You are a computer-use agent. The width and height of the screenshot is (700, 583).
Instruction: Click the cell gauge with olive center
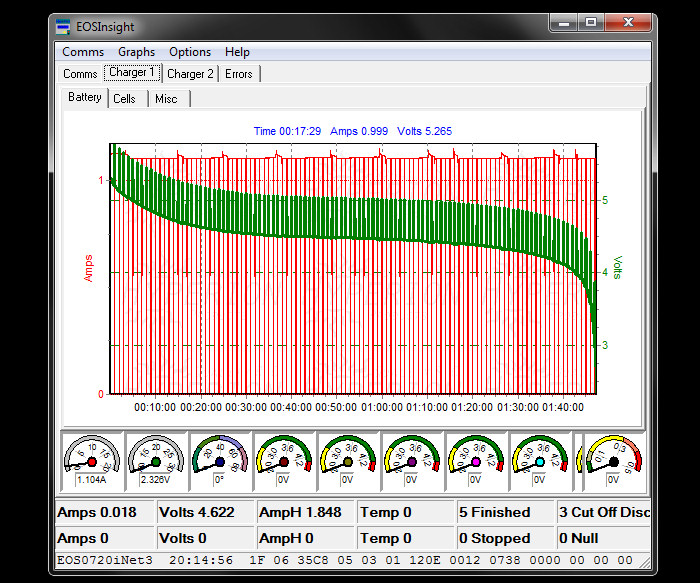[348, 460]
